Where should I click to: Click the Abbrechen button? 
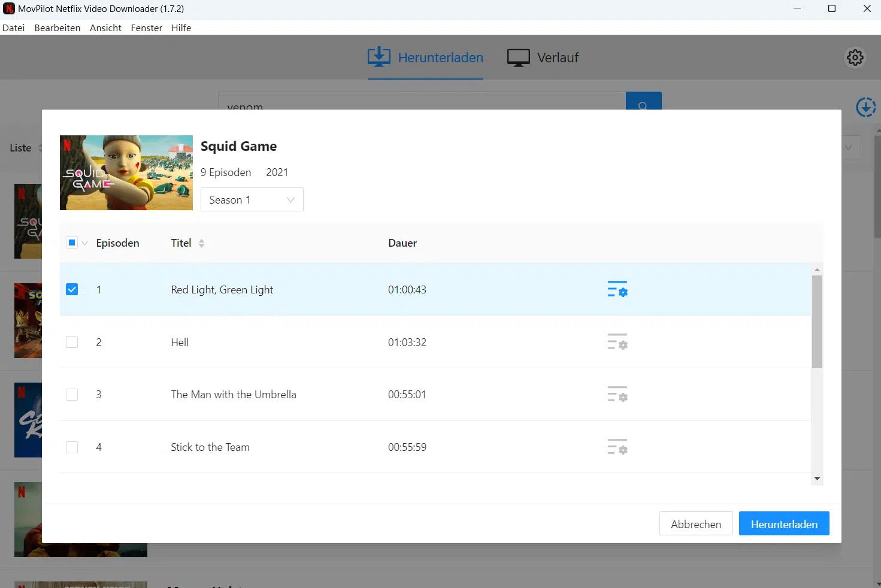(696, 523)
